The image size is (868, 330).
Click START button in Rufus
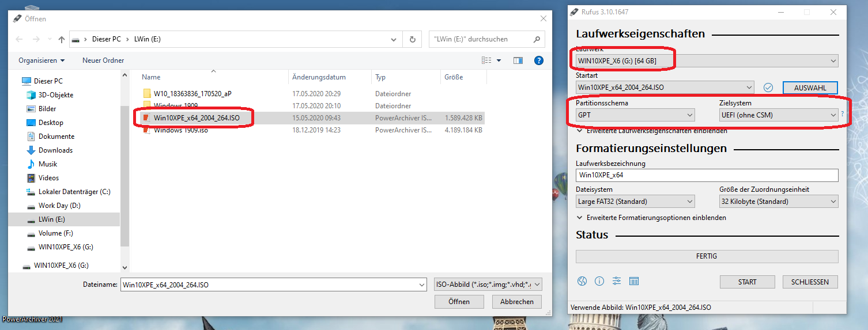click(x=747, y=282)
